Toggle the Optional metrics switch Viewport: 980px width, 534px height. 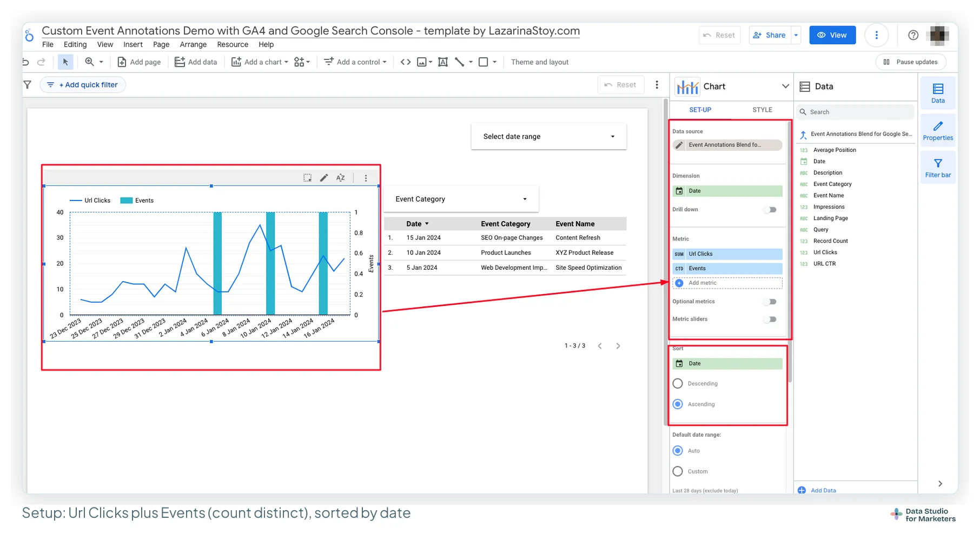(770, 302)
